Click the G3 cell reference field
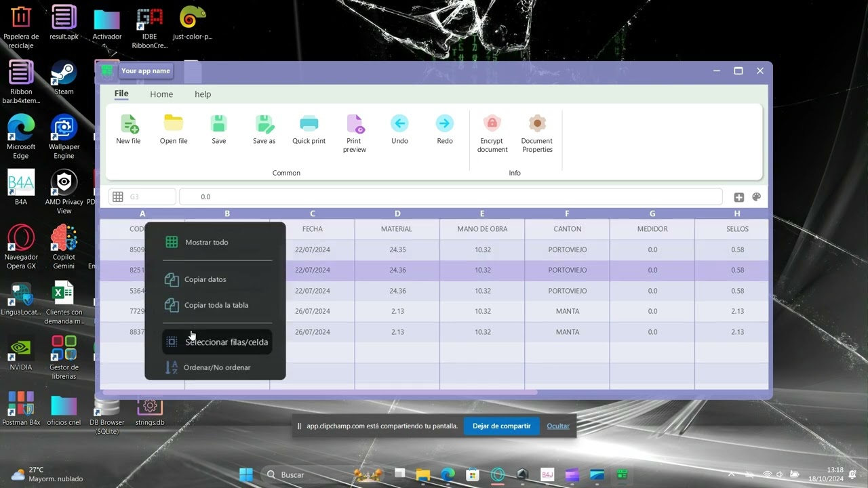This screenshot has height=488, width=868. click(142, 197)
